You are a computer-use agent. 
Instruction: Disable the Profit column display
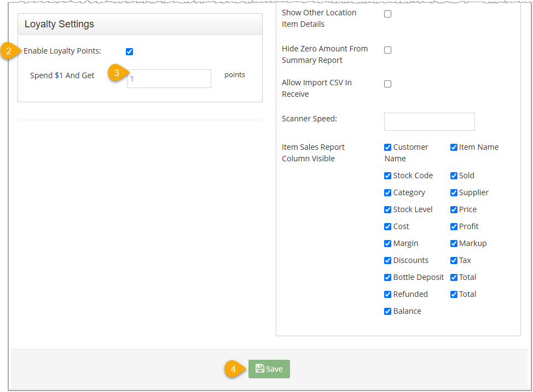click(x=454, y=226)
